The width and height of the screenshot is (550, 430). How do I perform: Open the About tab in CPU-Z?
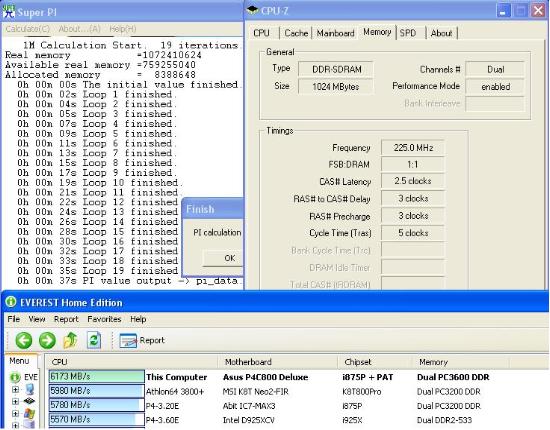point(441,33)
